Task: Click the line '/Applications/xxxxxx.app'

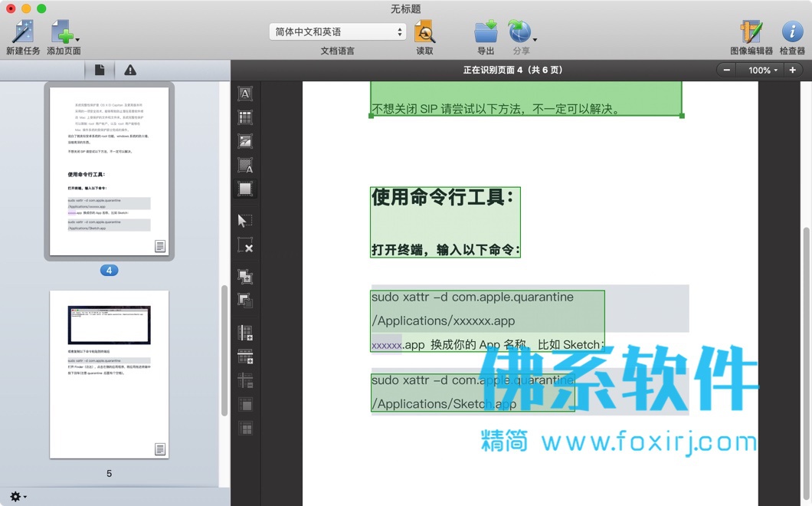Action: tap(444, 321)
